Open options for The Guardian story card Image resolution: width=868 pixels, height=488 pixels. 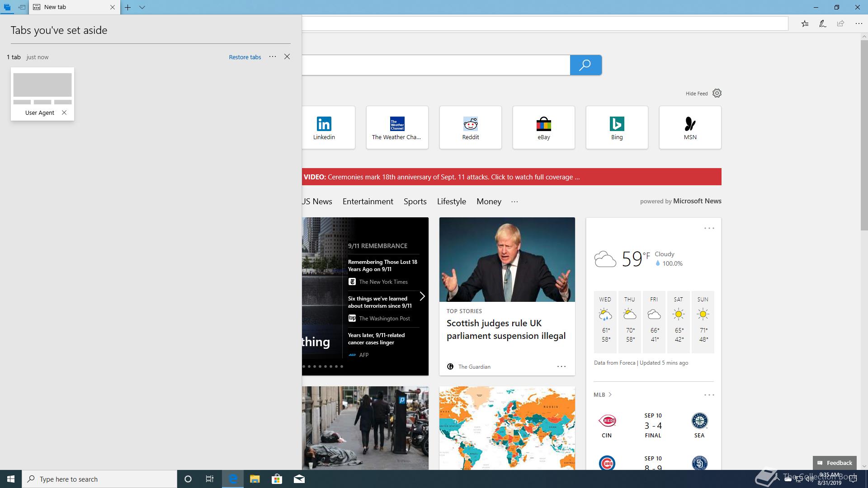561,366
